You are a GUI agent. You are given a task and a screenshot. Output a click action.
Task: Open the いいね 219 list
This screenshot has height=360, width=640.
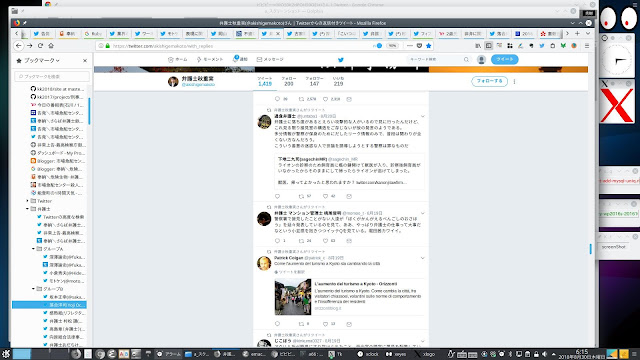coord(338,81)
